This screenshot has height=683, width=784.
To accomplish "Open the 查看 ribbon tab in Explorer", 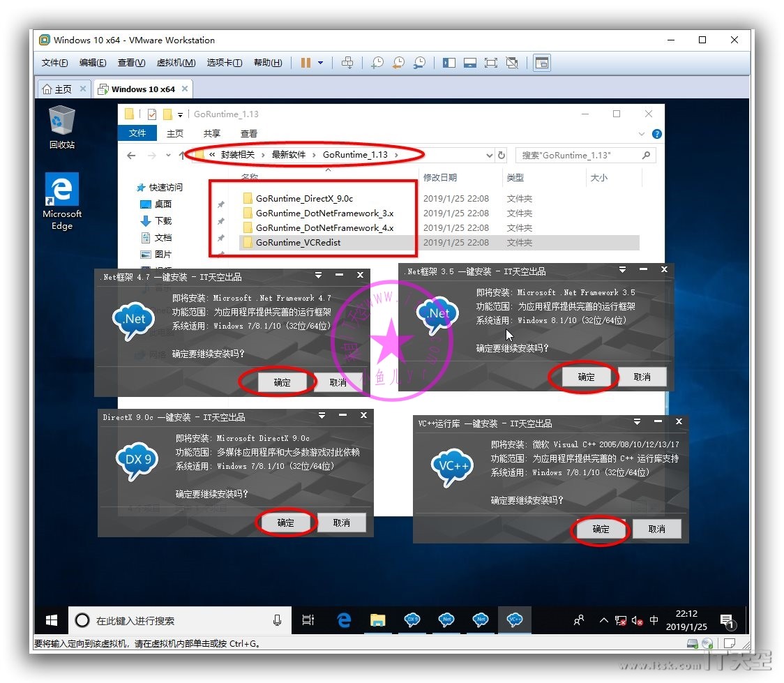I will tap(248, 133).
